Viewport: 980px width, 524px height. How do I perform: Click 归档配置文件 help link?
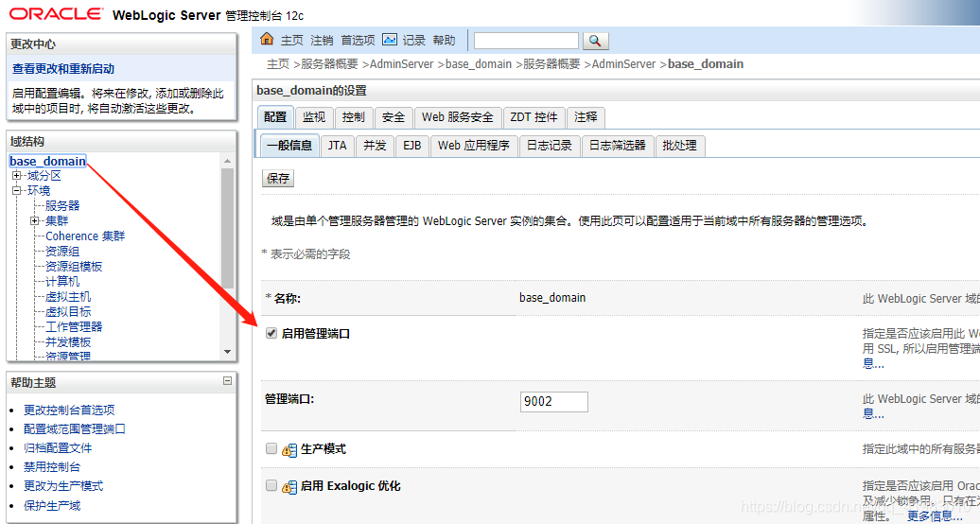coord(58,448)
